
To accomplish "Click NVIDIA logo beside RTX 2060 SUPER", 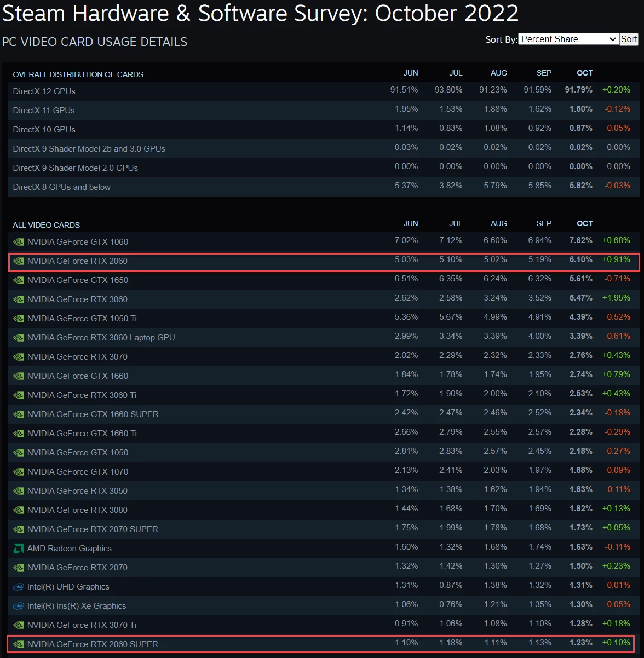I will coord(19,644).
